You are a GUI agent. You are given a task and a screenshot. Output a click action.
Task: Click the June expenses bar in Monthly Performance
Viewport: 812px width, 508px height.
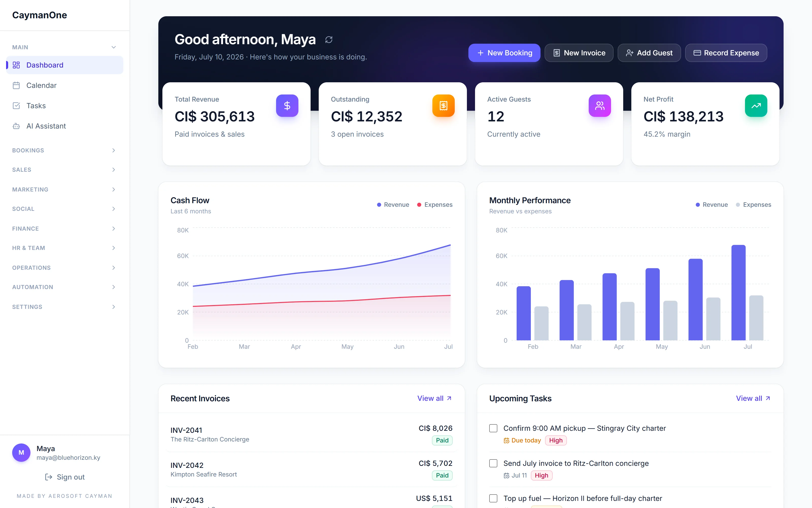point(713,319)
